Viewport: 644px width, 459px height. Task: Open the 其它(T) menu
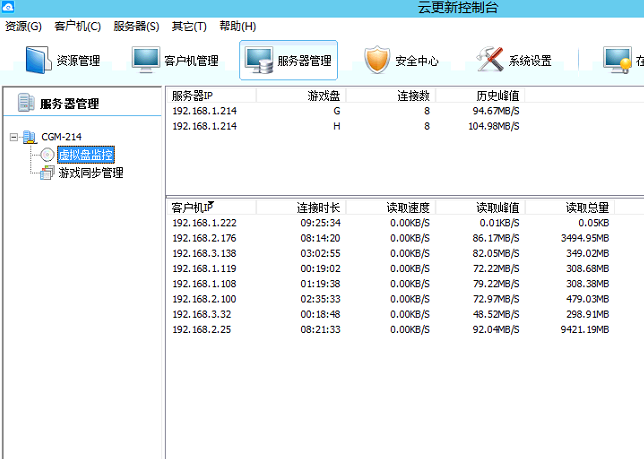189,26
